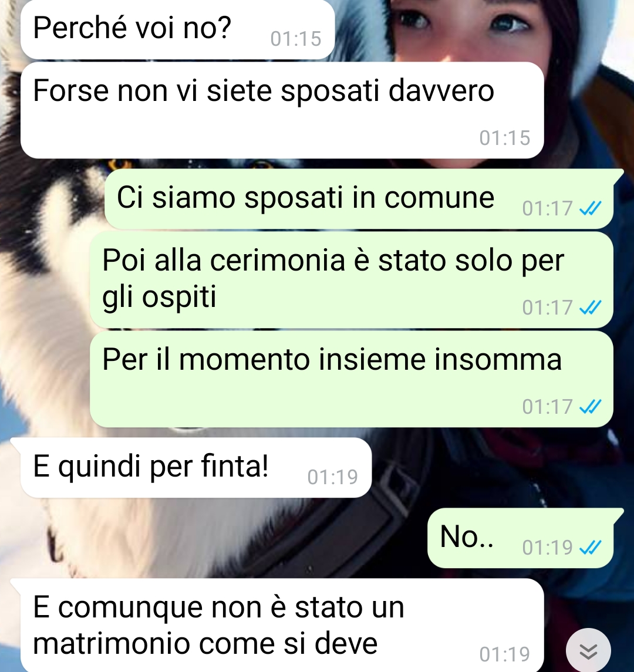Tap the blue double-check on 'No..' message
Screen dimensions: 634x672
[591, 547]
